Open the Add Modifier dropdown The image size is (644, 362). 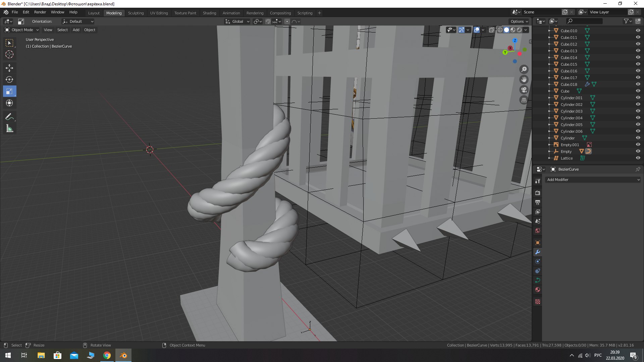point(593,180)
